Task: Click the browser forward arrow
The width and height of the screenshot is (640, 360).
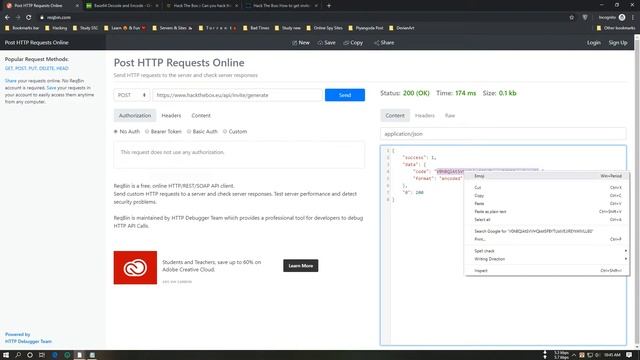Action: (18, 17)
